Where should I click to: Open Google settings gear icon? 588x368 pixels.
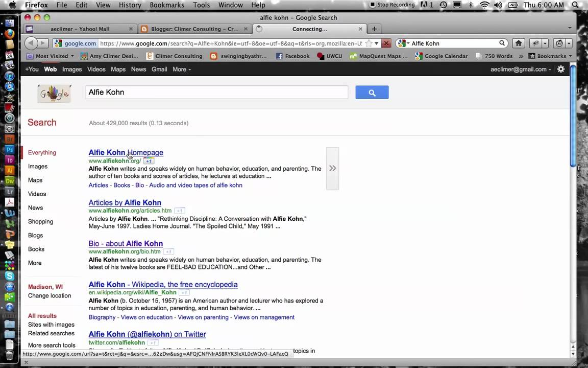coord(560,69)
